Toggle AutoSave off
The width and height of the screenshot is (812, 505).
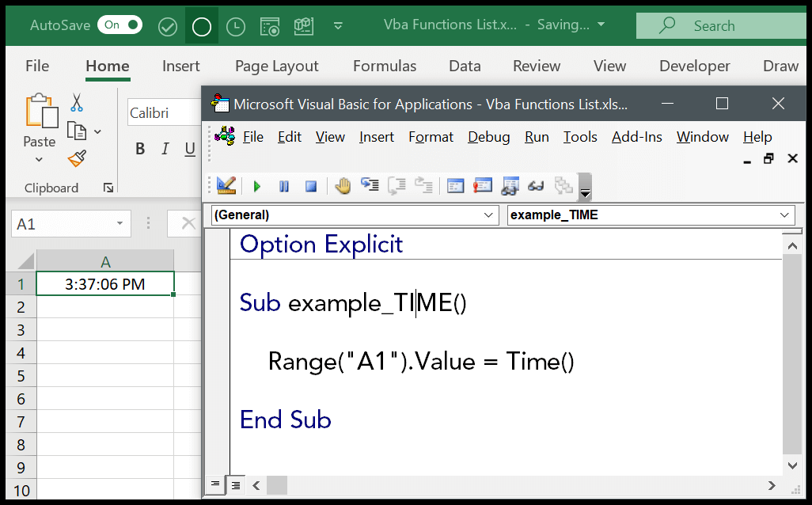click(x=120, y=25)
